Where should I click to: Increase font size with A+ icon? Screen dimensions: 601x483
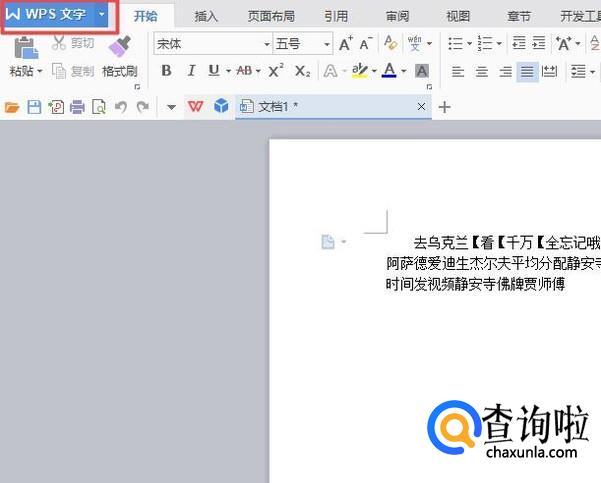[346, 44]
